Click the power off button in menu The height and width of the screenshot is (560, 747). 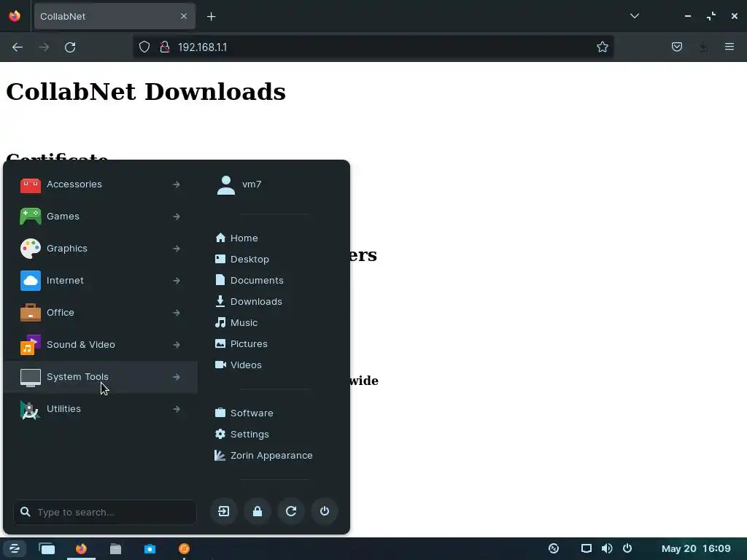[325, 511]
